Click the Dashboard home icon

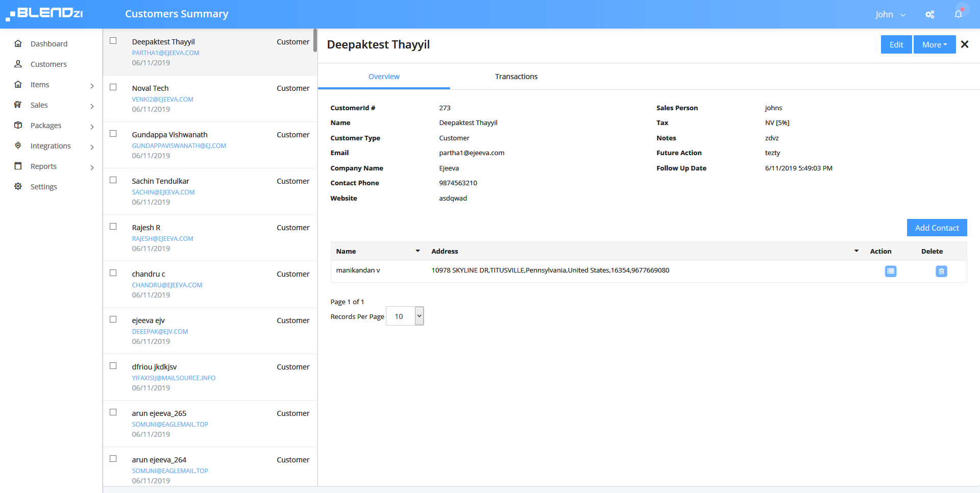(x=18, y=43)
